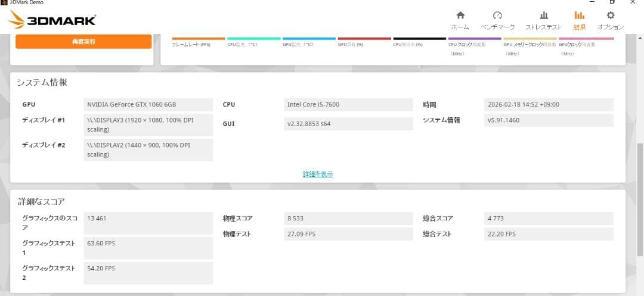Click the CPU label in system info

[x=229, y=105]
